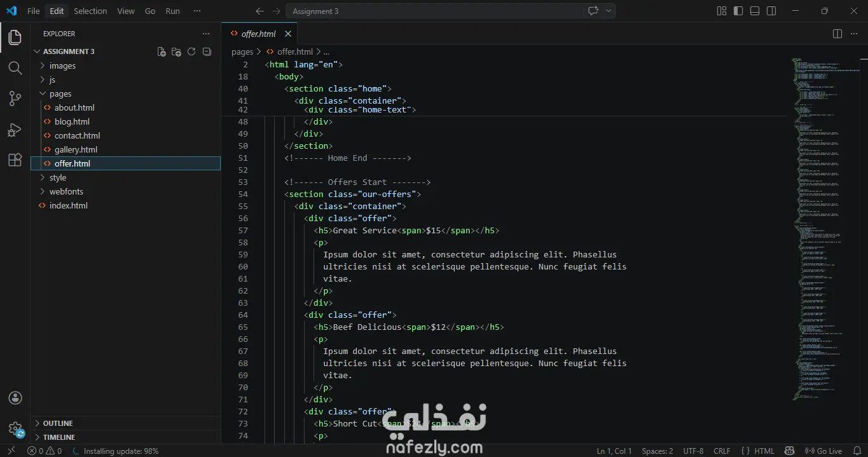This screenshot has height=457, width=868.
Task: Click the code minimap overview
Action: (823, 229)
